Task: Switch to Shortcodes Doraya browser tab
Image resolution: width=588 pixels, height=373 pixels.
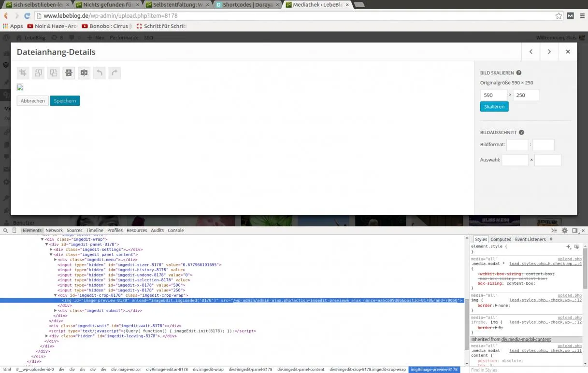Action: click(247, 5)
